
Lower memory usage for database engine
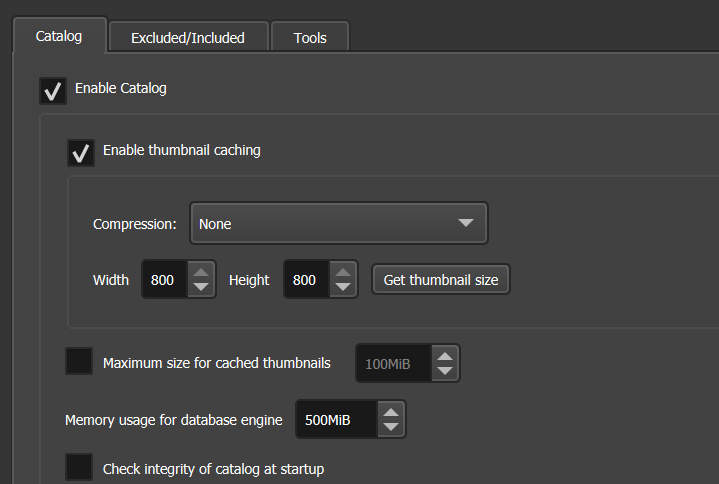pyautogui.click(x=392, y=427)
